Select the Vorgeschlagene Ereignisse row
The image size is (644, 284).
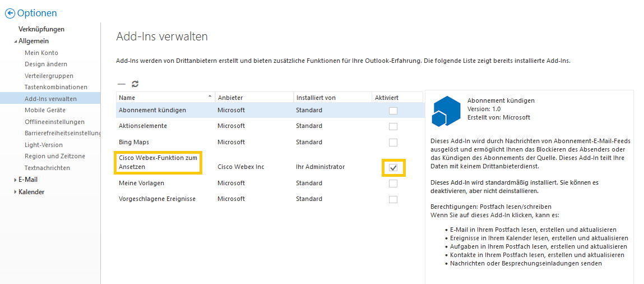157,199
